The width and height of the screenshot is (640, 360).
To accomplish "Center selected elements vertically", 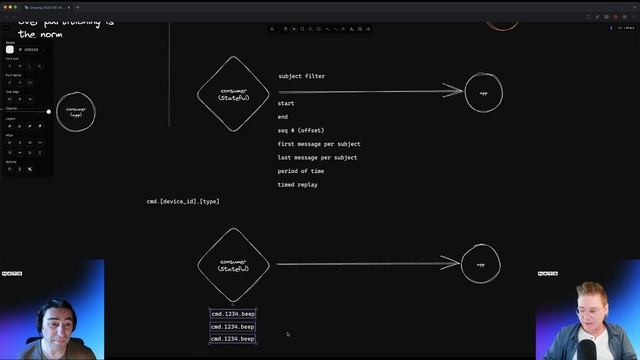I will click(20, 153).
